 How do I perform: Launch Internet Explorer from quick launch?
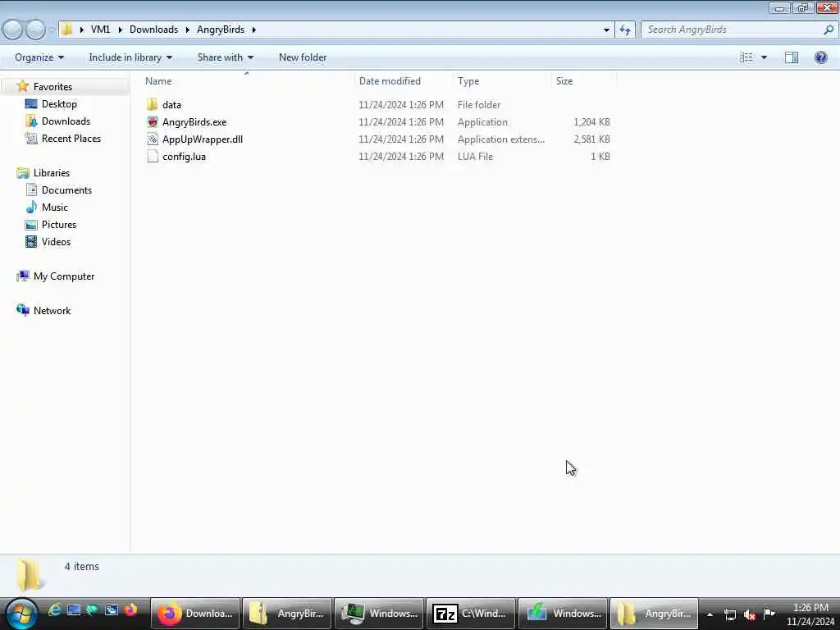(x=54, y=609)
